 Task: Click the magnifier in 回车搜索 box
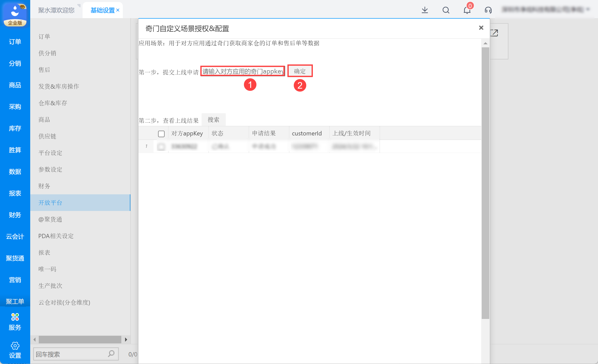[111, 354]
